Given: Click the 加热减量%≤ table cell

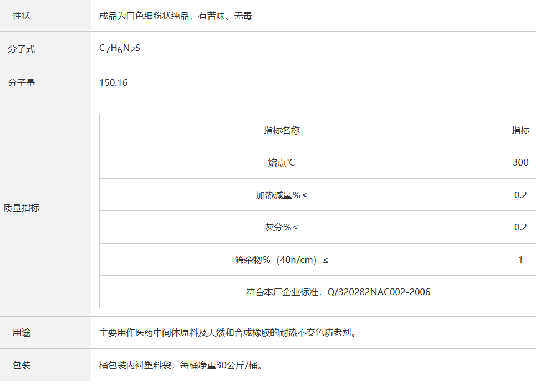Looking at the screenshot, I should (282, 195).
